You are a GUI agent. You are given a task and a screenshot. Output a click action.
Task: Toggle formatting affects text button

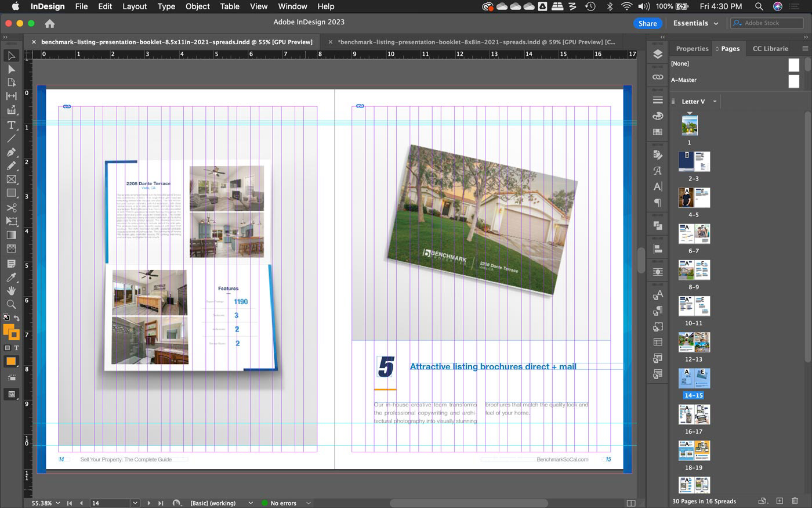16,348
